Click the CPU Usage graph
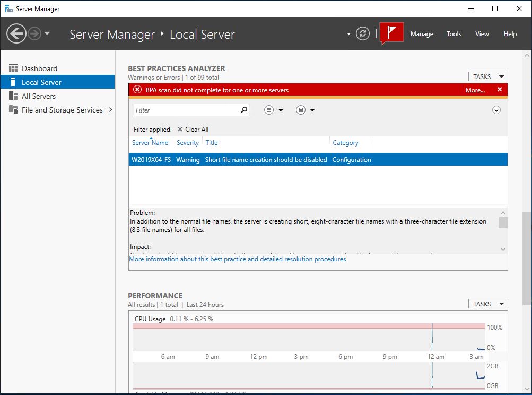 (309, 337)
